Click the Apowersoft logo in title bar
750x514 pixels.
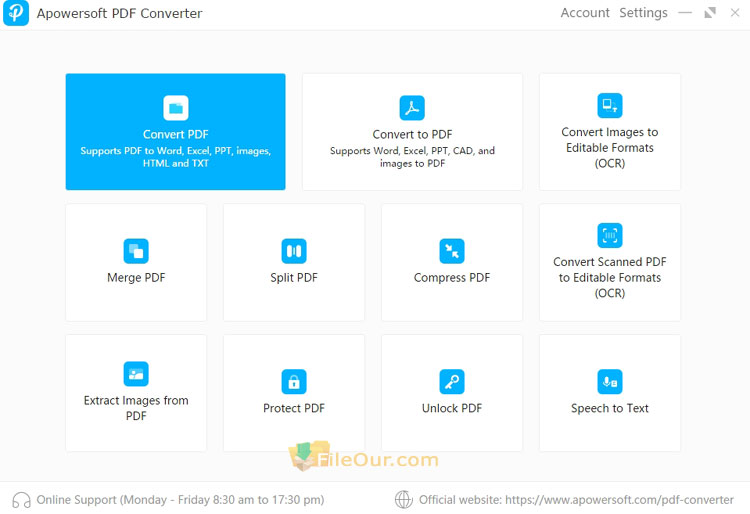click(16, 13)
